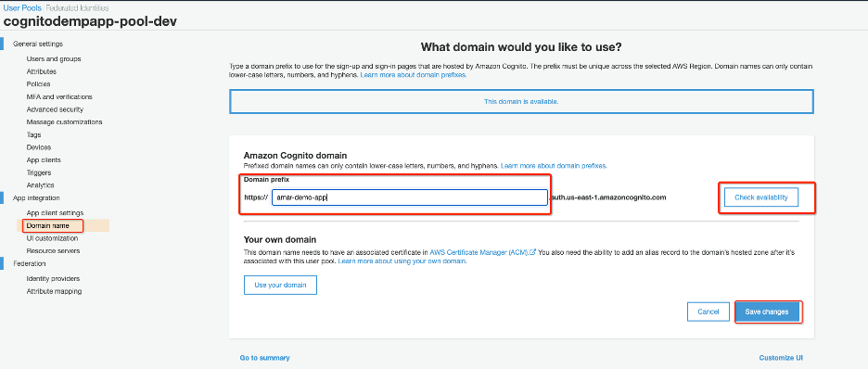
Task: Click the cognitodempapp-pool-dev pool title
Action: pos(90,21)
